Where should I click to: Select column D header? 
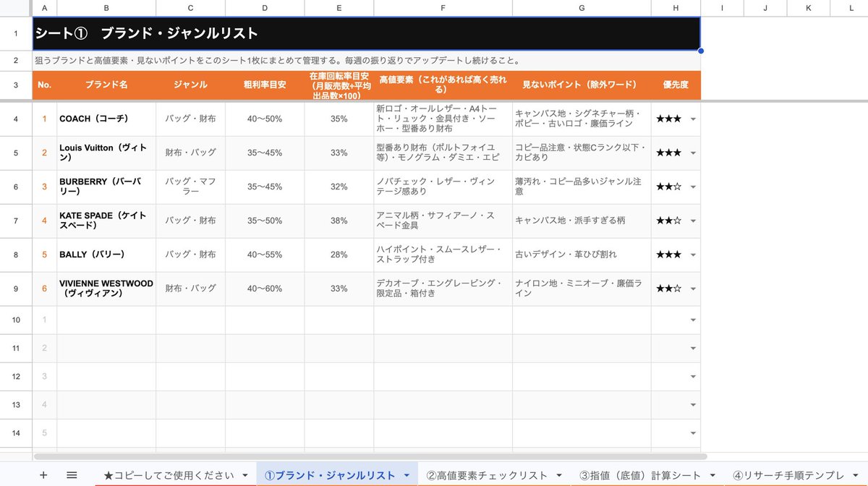click(265, 8)
